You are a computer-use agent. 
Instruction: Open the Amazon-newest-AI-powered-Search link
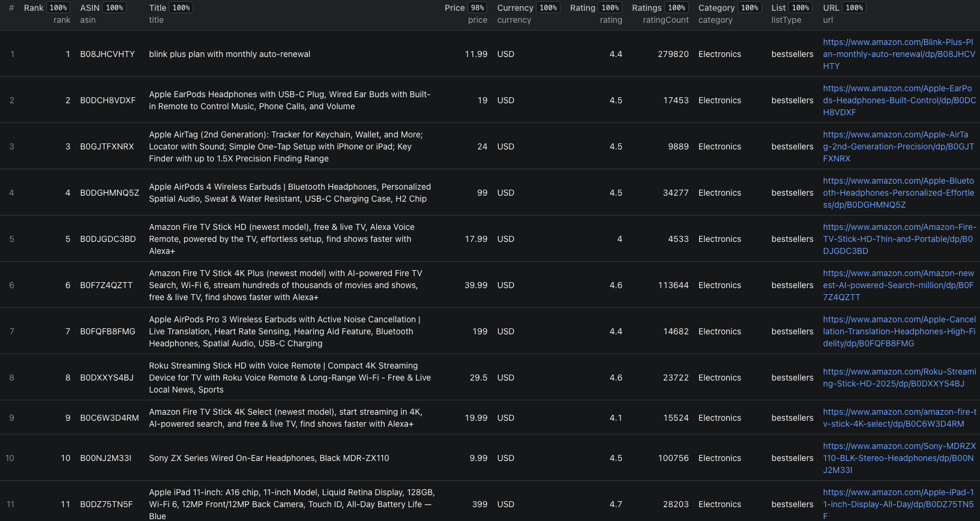(x=899, y=285)
